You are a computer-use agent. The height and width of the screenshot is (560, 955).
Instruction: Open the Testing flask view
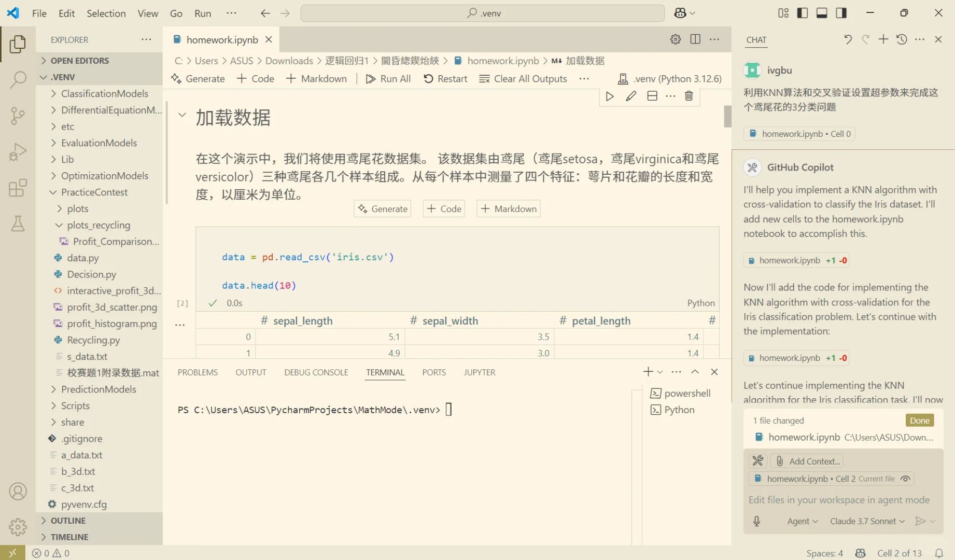[x=18, y=223]
